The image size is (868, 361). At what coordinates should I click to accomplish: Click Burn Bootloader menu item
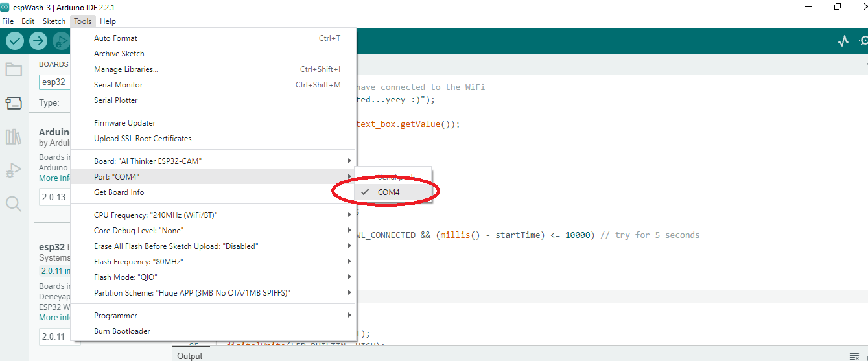click(122, 331)
